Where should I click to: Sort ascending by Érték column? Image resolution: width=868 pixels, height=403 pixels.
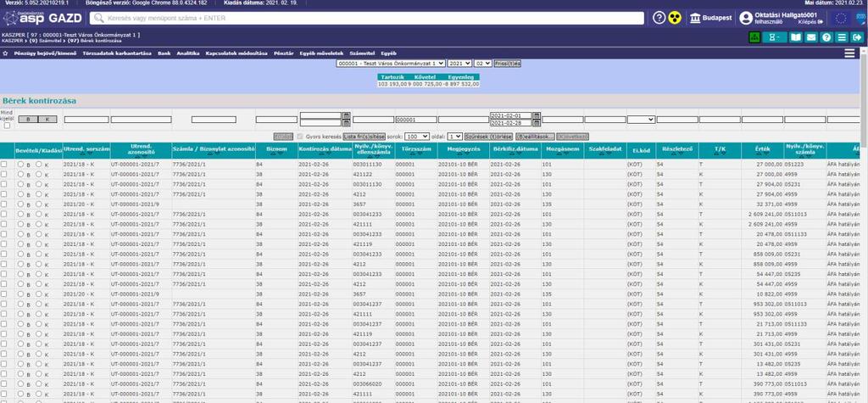coord(759,154)
